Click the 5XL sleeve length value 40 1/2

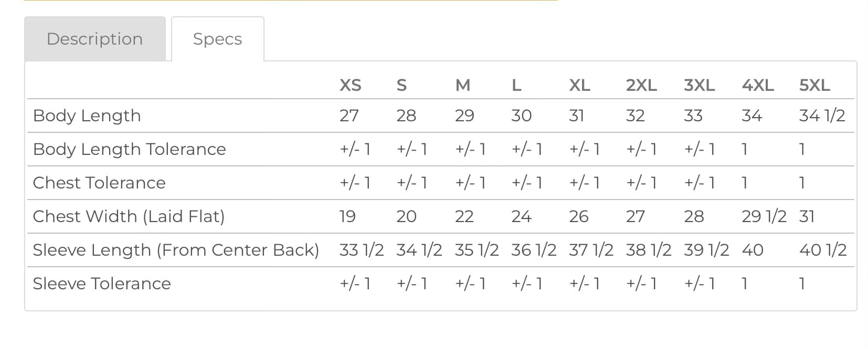pyautogui.click(x=823, y=250)
